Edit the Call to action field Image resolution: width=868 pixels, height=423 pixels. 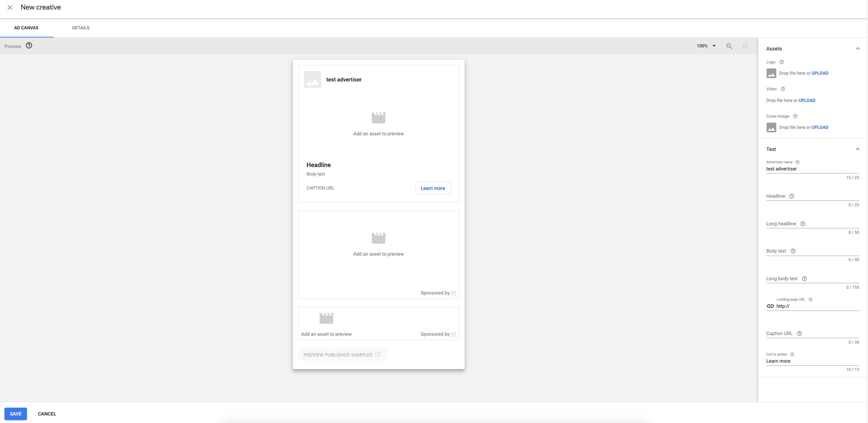point(812,361)
